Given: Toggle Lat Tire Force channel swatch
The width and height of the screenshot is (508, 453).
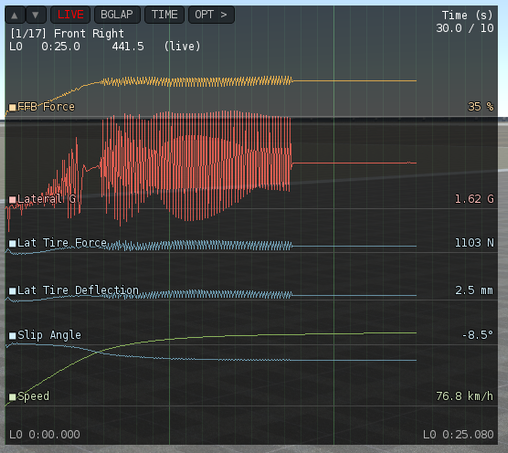Looking at the screenshot, I should pos(12,243).
